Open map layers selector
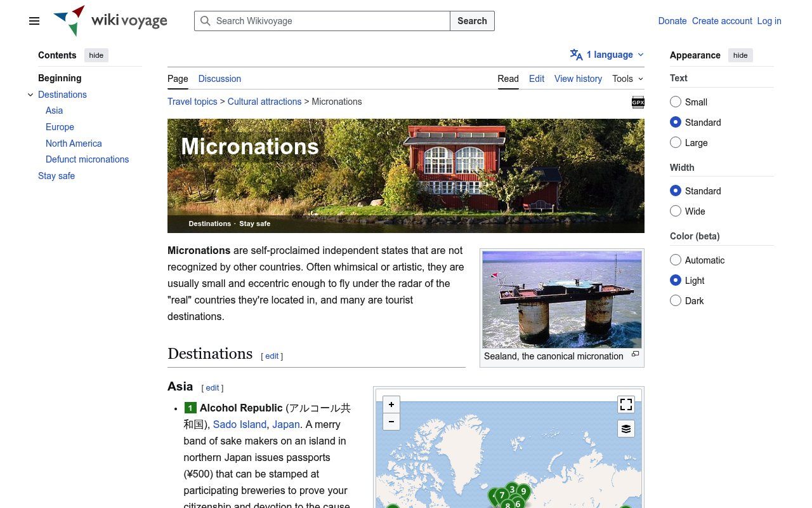 tap(626, 429)
